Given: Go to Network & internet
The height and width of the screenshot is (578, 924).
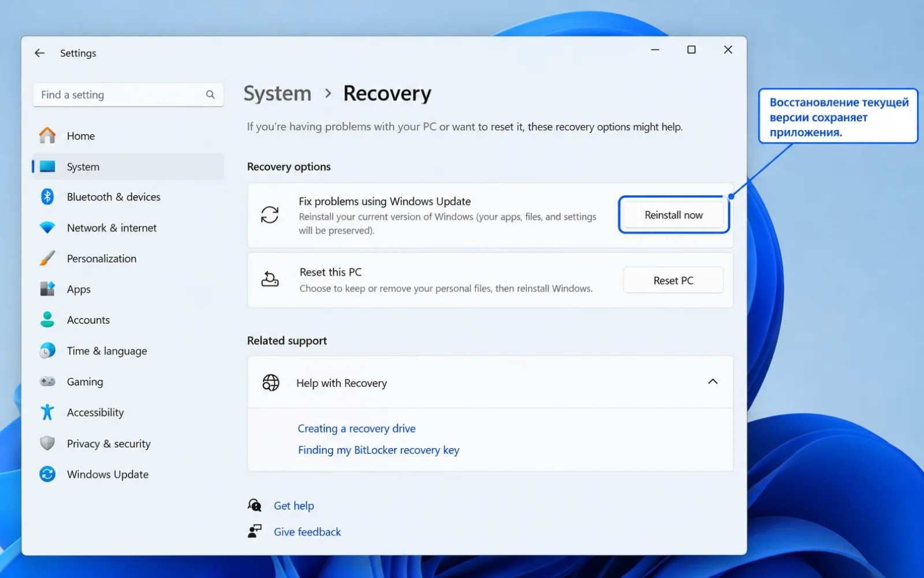Looking at the screenshot, I should coord(128,228).
